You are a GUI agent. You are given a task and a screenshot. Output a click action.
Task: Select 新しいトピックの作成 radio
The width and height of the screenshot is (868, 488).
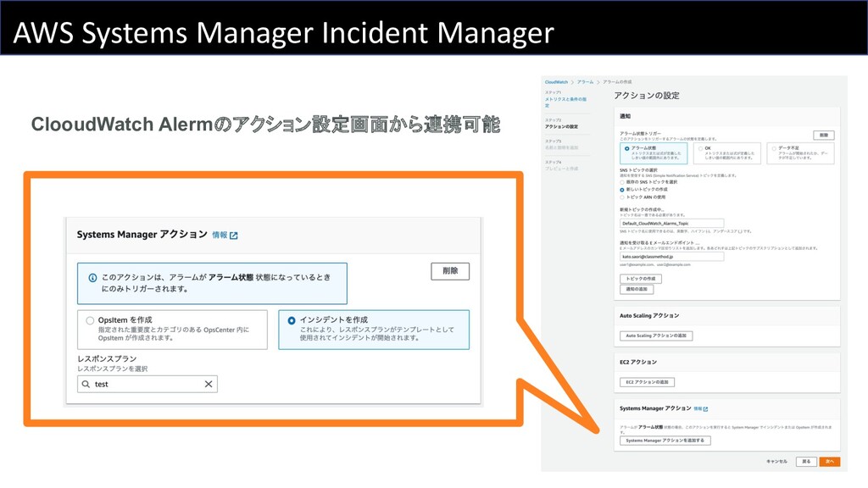(x=621, y=190)
